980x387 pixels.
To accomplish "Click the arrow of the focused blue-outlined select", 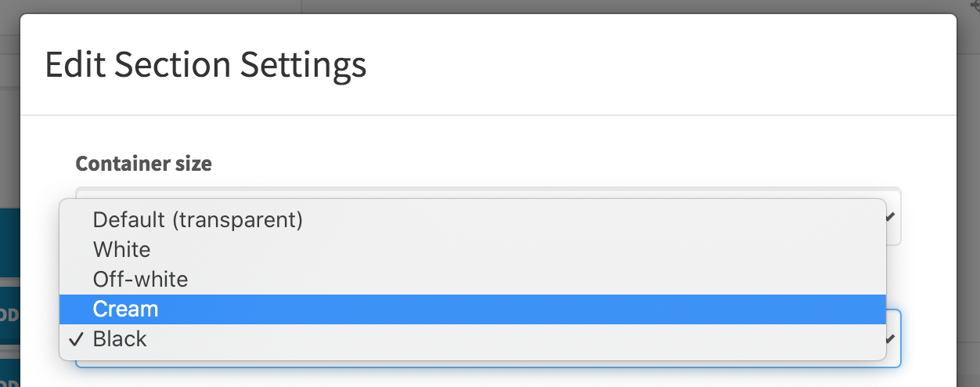I will click(891, 338).
